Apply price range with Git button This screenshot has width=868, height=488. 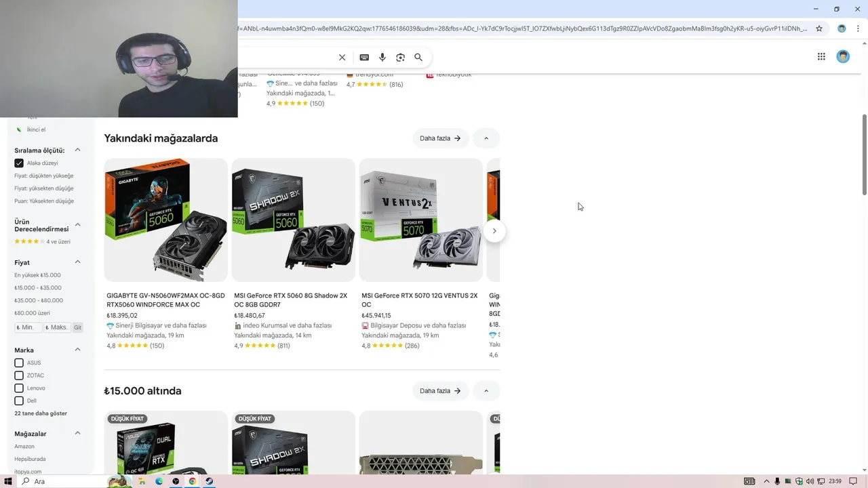point(77,327)
